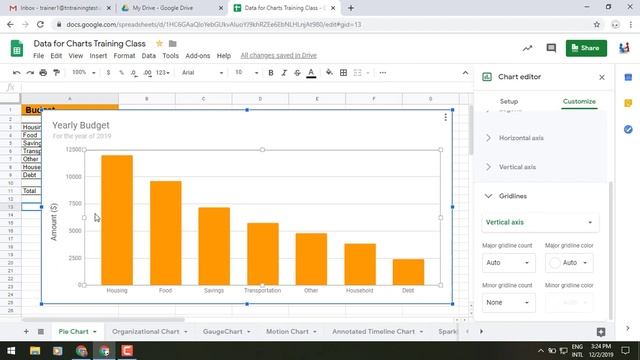The width and height of the screenshot is (640, 360).
Task: Open the Windows Start menu
Action: coord(11,351)
